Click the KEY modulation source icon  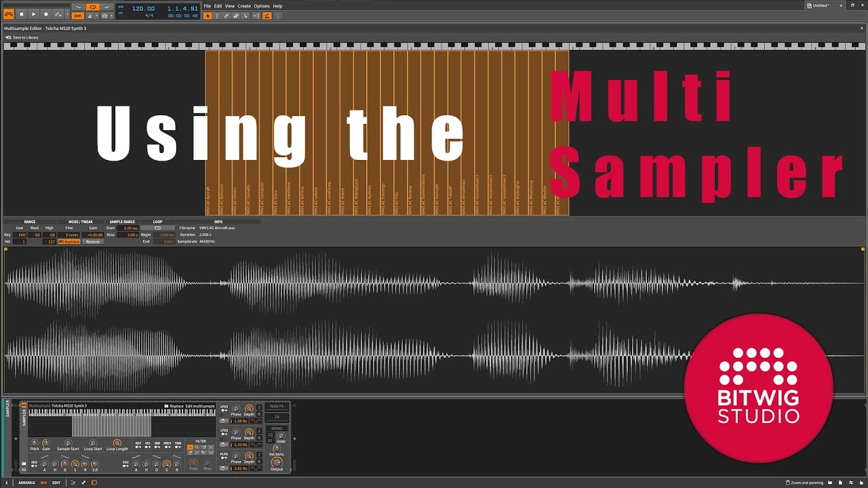[x=138, y=448]
